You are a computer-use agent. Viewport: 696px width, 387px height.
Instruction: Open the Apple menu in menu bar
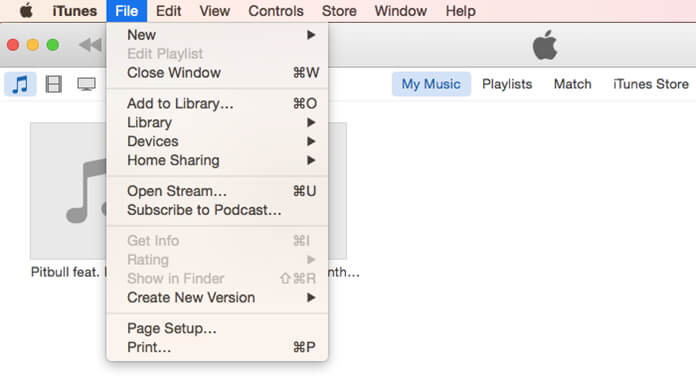point(26,11)
